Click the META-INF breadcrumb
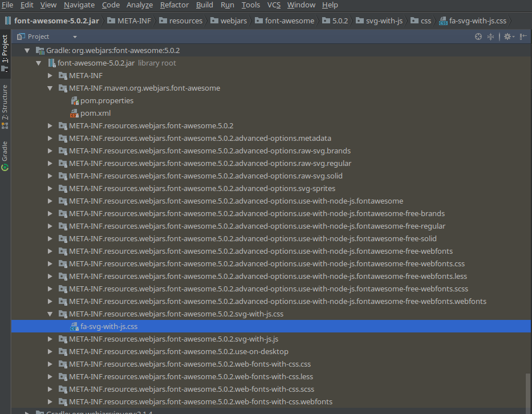This screenshot has height=414, width=532. tap(129, 21)
